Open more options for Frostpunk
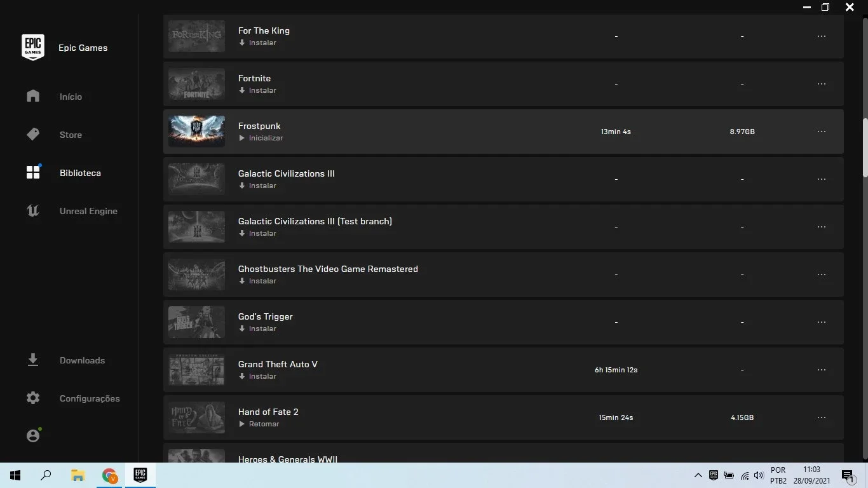 tap(822, 132)
